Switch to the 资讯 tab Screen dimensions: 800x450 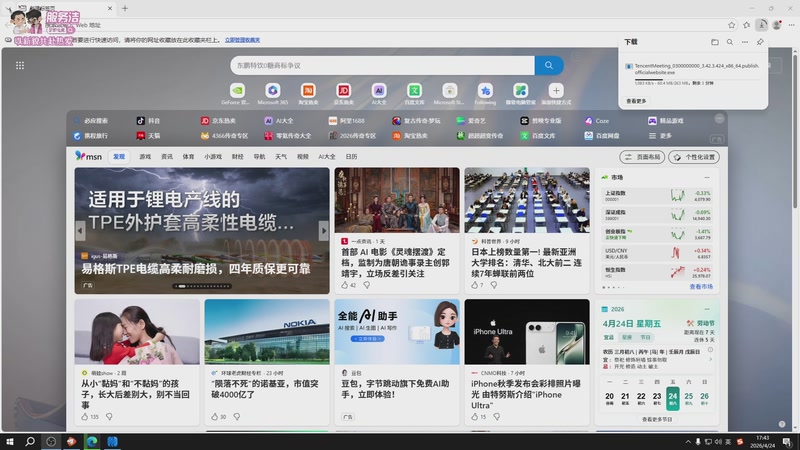[167, 157]
